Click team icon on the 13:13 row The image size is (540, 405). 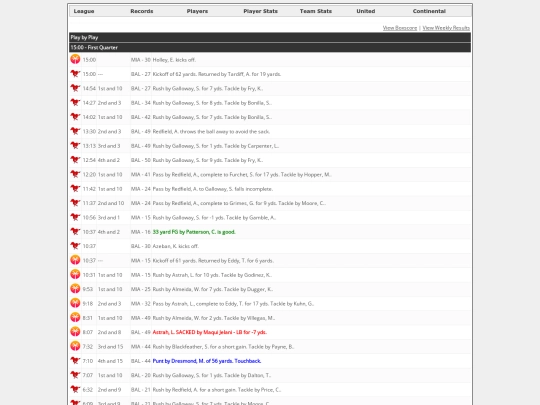coord(75,146)
